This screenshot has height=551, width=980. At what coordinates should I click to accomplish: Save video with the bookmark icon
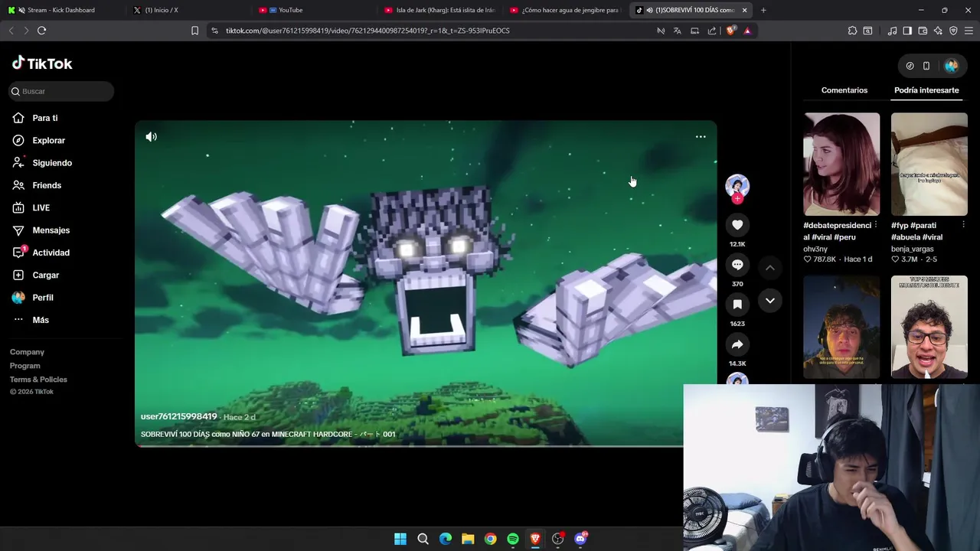tap(737, 305)
